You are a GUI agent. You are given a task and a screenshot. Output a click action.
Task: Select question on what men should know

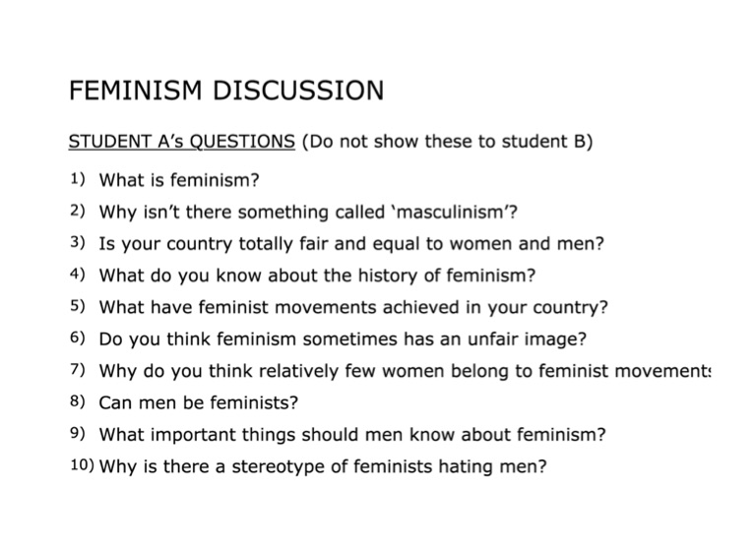coord(352,433)
